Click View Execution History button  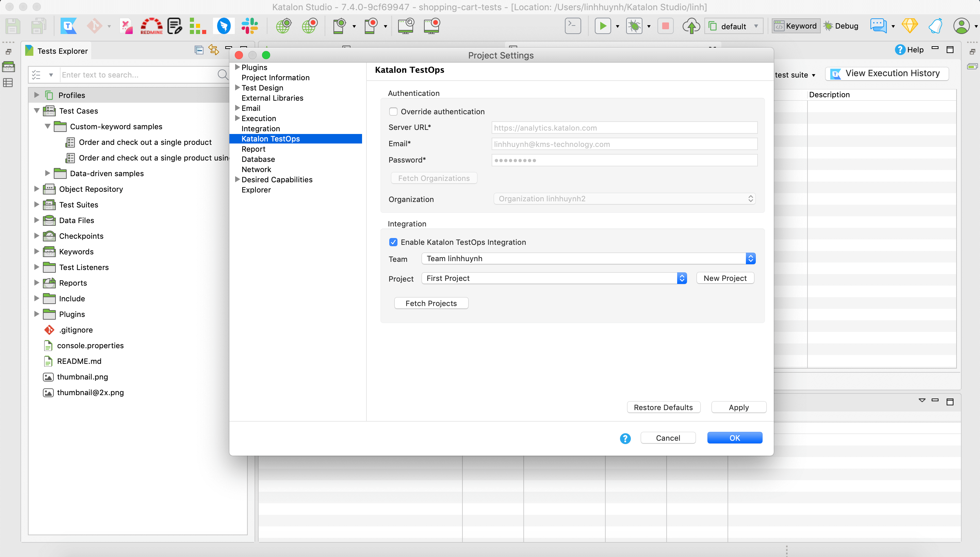(x=887, y=73)
